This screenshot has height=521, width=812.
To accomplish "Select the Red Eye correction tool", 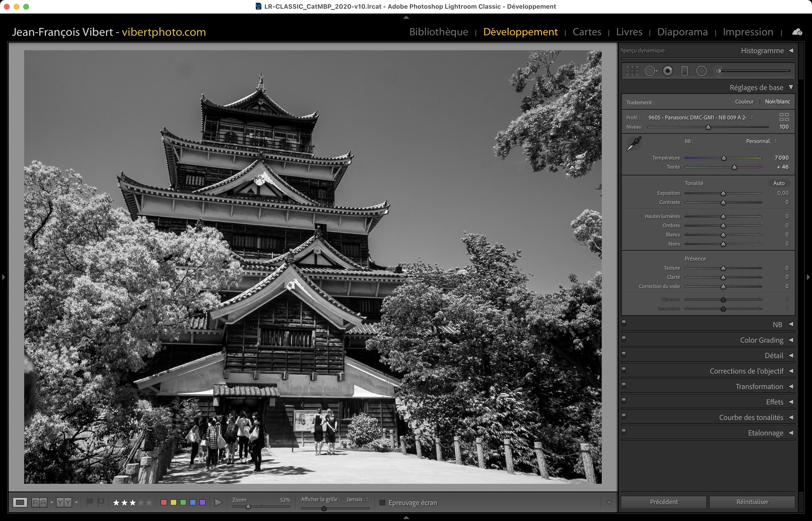I will point(667,71).
